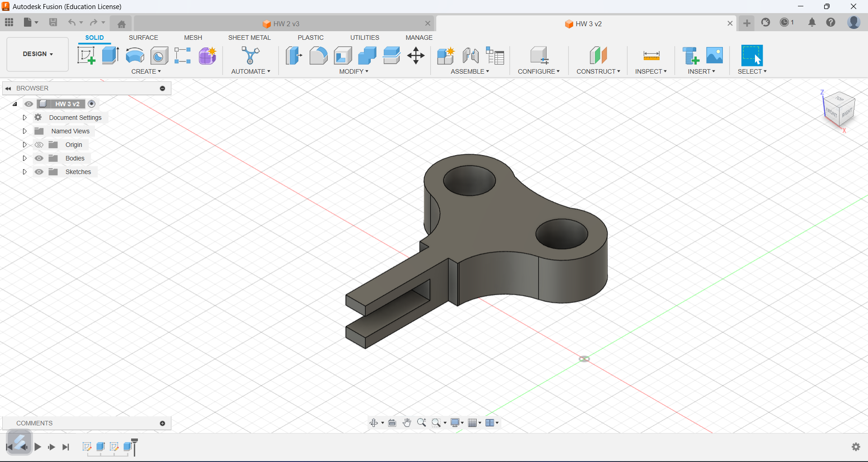This screenshot has height=462, width=868.
Task: Open the notifications bell
Action: [812, 22]
